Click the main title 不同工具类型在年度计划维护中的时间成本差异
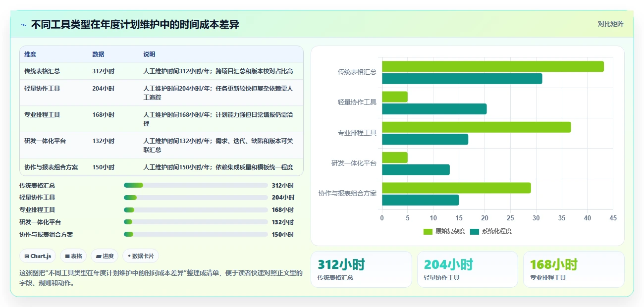Image resolution: width=644 pixels, height=307 pixels. point(135,24)
